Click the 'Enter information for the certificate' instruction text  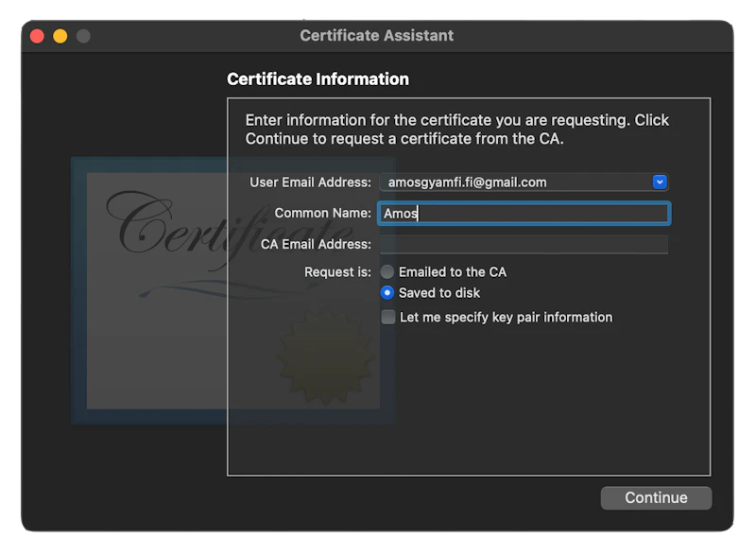(x=457, y=130)
